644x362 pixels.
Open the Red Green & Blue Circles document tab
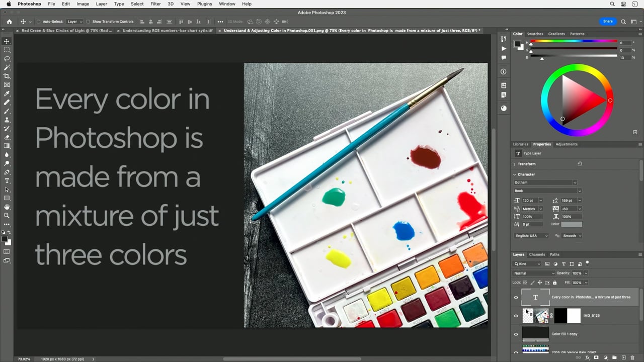click(67, 31)
